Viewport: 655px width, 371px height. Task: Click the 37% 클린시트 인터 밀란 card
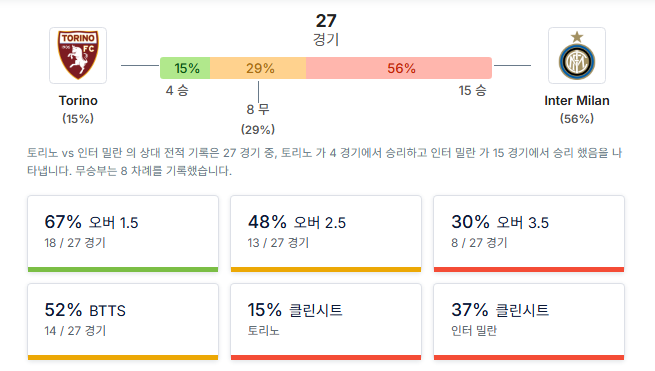[529, 322]
